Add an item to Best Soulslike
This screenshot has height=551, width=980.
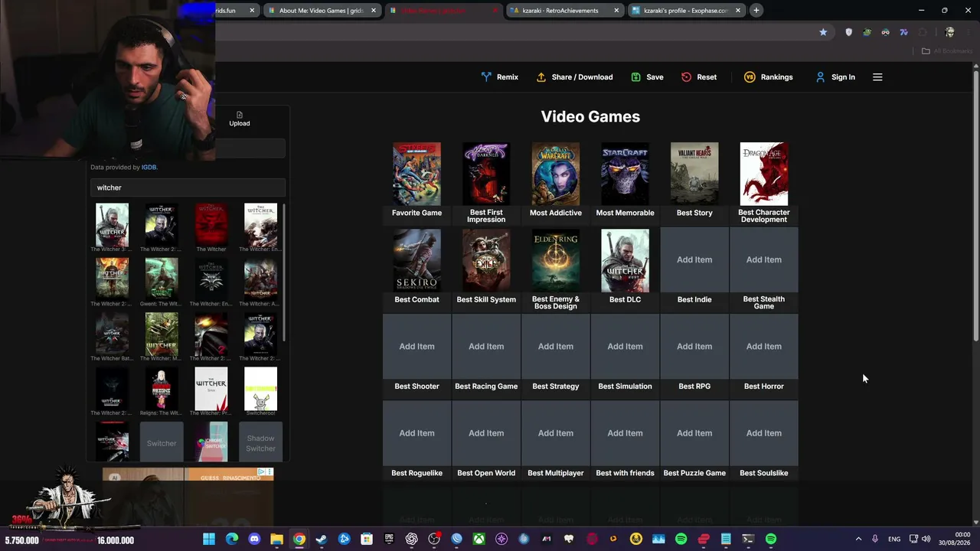[764, 433]
